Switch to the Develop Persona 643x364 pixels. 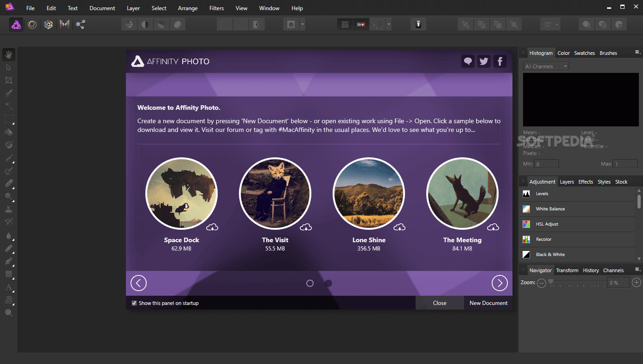click(48, 24)
